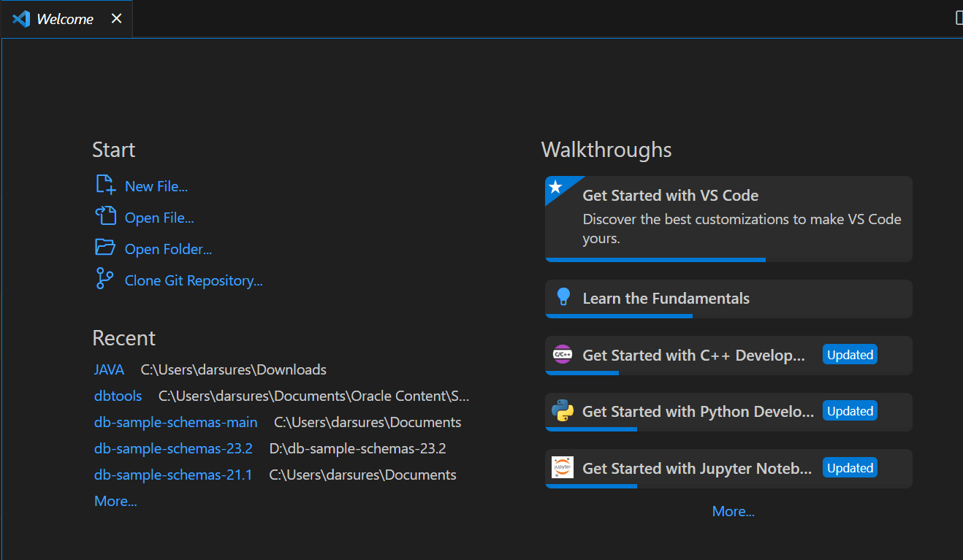The width and height of the screenshot is (963, 560).
Task: Open the dbtools recent project
Action: (118, 395)
